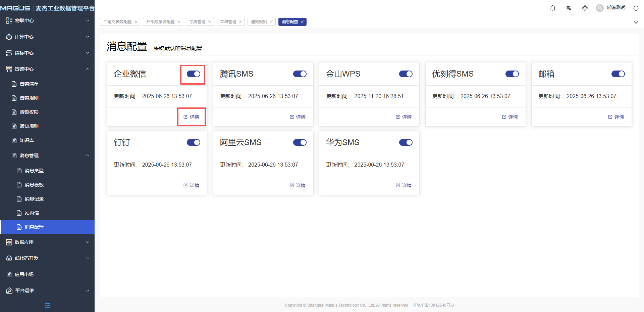Click the user avatar icon

[x=599, y=8]
